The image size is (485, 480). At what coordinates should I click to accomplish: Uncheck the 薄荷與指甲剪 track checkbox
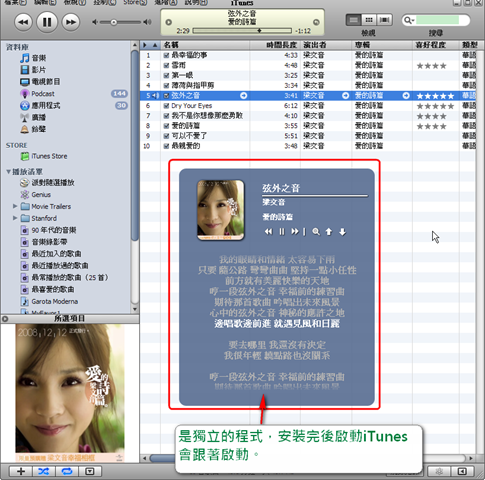[x=166, y=86]
